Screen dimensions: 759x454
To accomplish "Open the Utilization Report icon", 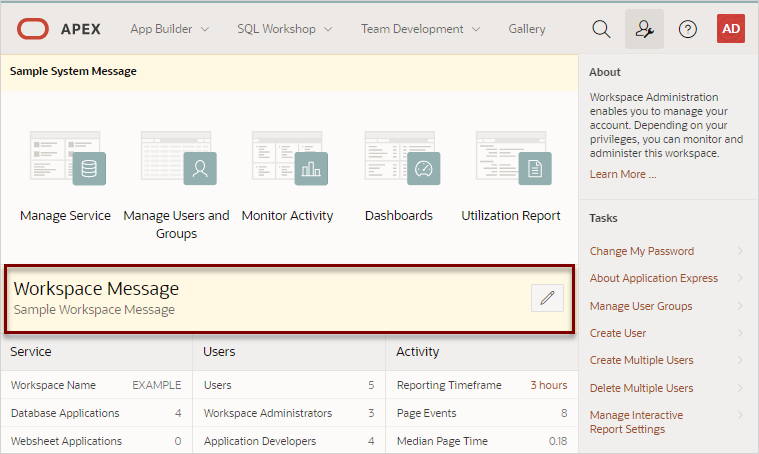I will pyautogui.click(x=513, y=158).
